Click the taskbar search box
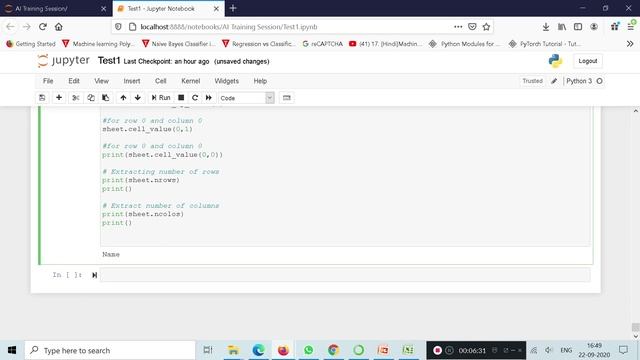 pyautogui.click(x=110, y=350)
